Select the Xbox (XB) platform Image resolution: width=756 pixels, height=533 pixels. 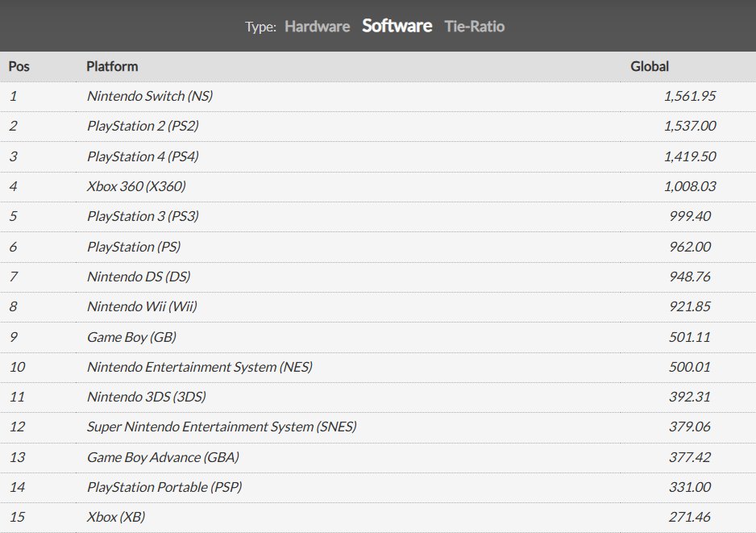[116, 517]
